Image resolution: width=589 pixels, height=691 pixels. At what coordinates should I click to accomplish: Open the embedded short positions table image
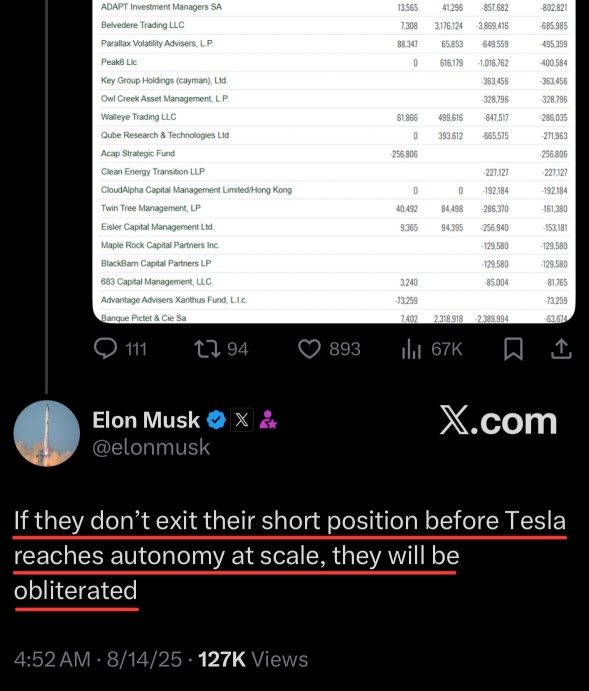pos(334,161)
